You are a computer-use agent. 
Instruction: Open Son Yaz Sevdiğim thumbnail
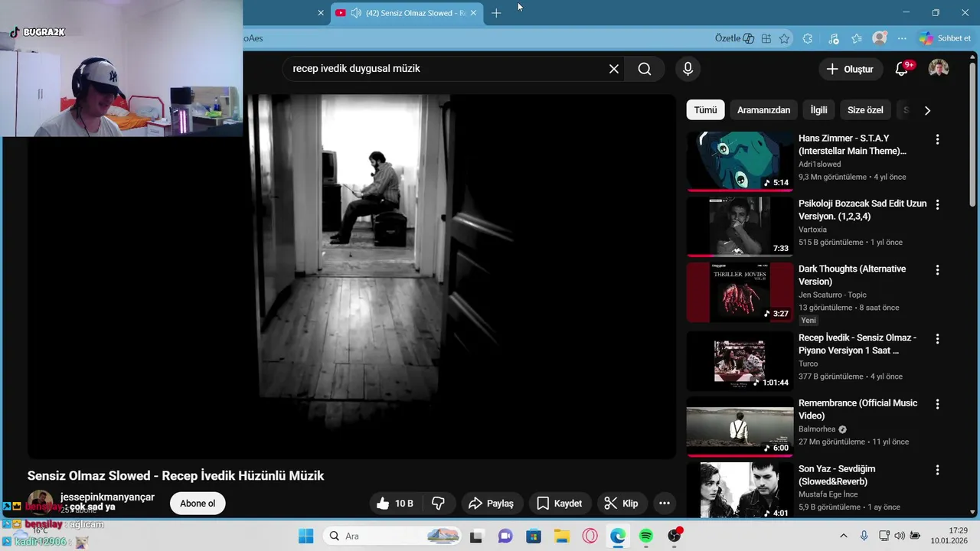point(740,490)
